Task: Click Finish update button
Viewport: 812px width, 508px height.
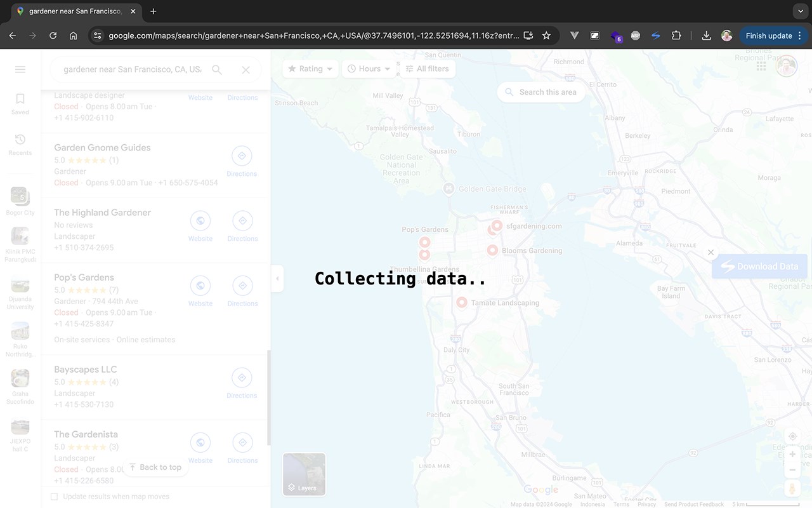Action: (x=768, y=36)
